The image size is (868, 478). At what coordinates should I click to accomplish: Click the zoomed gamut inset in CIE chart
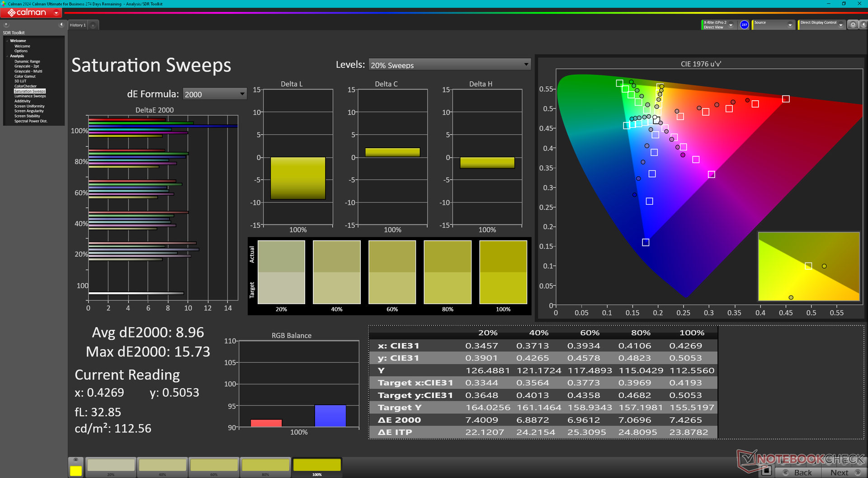click(809, 267)
